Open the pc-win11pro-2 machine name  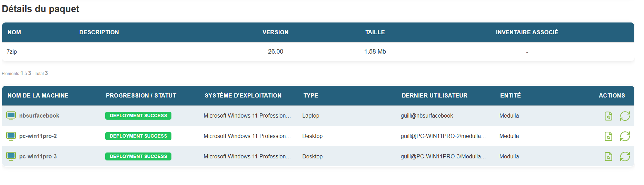point(38,136)
